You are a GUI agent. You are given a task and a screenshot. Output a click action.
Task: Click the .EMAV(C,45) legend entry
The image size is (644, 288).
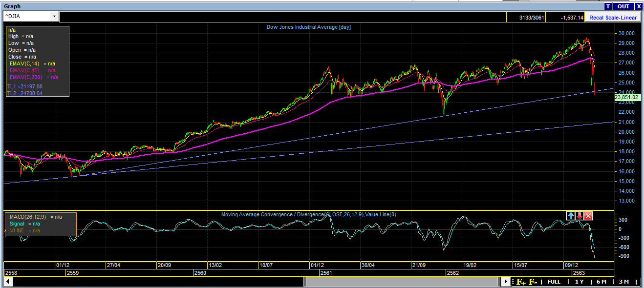click(x=32, y=70)
